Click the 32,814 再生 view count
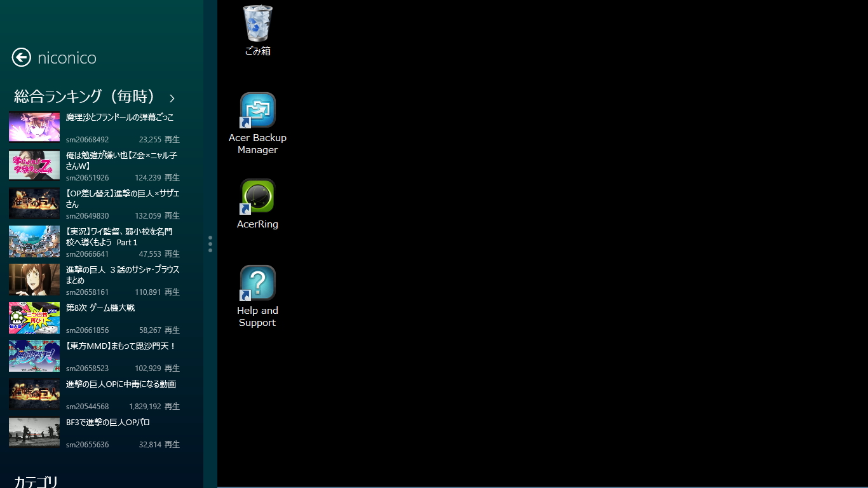868x488 pixels. (159, 445)
